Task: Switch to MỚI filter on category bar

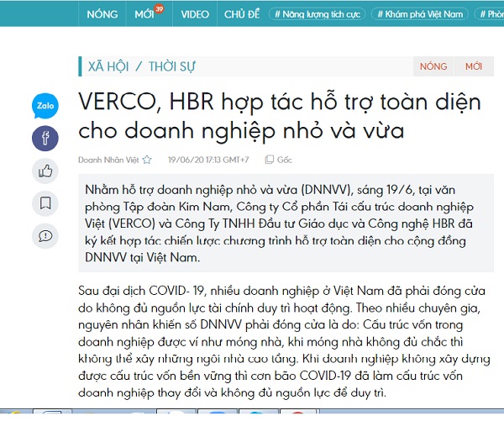Action: pos(474,66)
